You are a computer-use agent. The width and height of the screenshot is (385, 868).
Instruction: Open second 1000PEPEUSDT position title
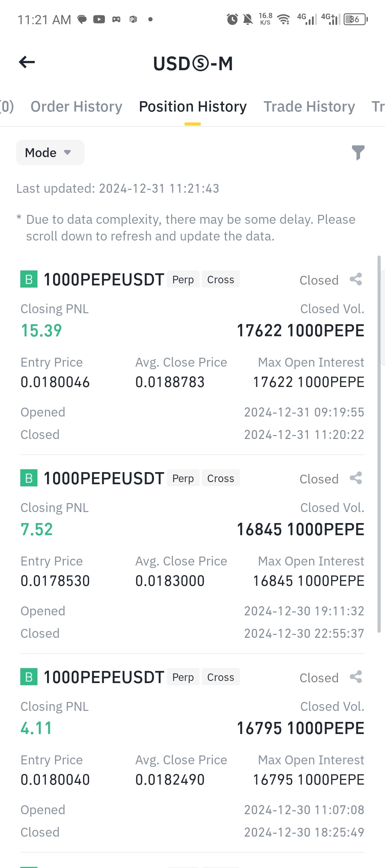click(x=104, y=479)
